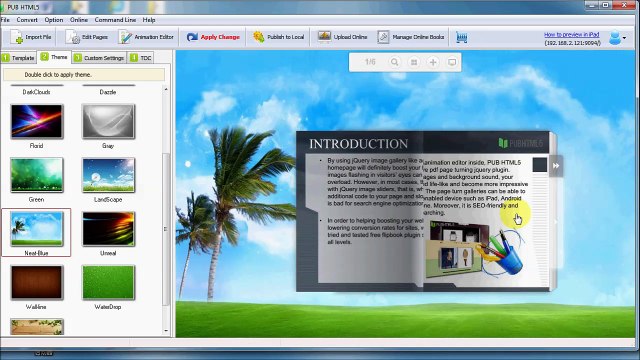Open the user account icon dropdown
Image resolution: width=640 pixels, height=360 pixels.
click(617, 38)
